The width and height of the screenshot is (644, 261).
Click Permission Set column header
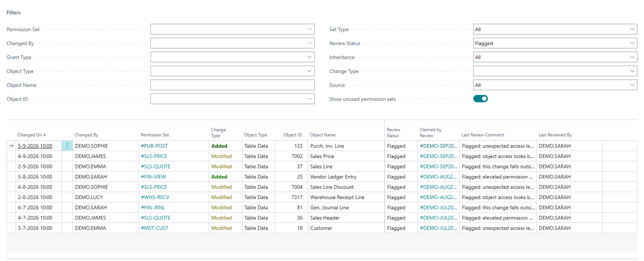pyautogui.click(x=155, y=135)
